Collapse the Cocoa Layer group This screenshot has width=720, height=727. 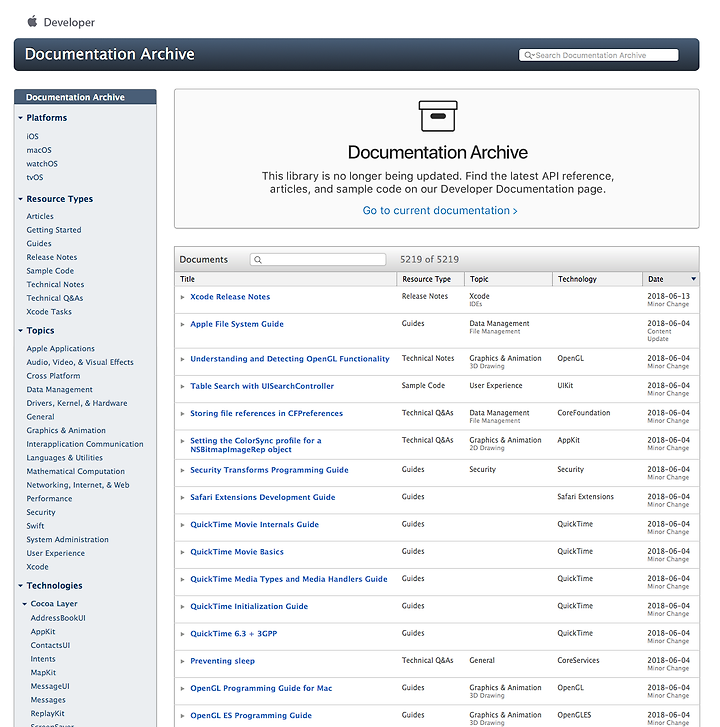pyautogui.click(x=25, y=604)
